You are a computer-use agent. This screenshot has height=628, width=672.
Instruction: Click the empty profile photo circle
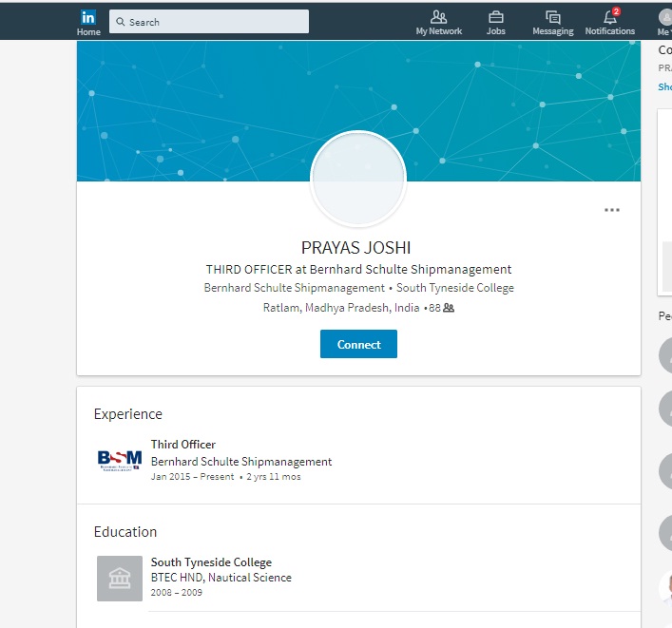pos(358,179)
